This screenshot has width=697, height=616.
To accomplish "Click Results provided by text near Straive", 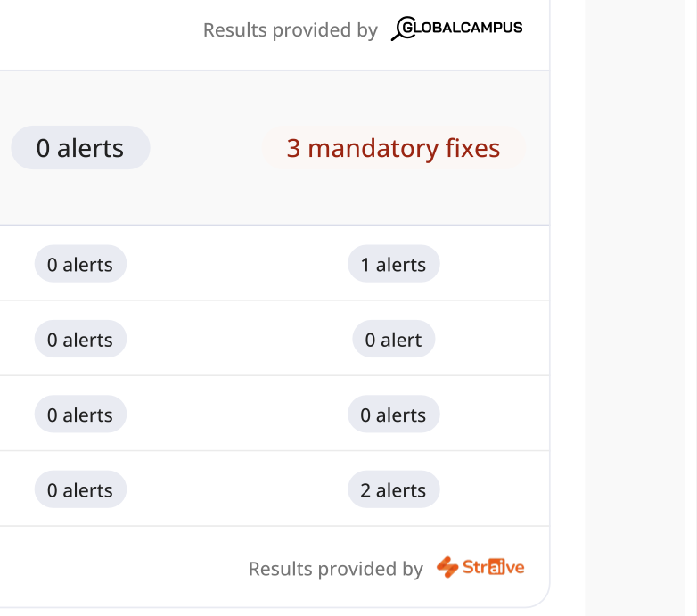I will [336, 569].
